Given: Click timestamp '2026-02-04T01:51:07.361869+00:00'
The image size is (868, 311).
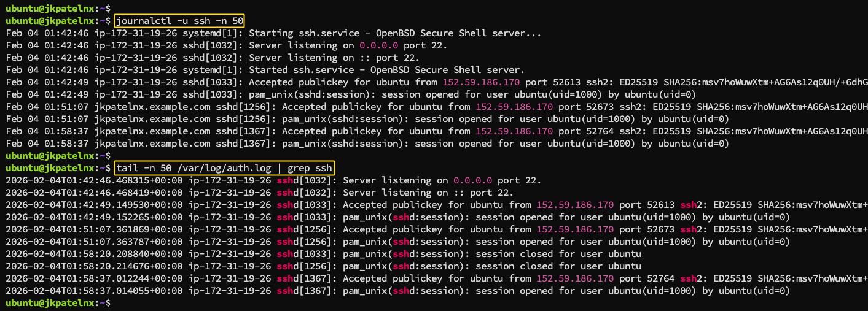Looking at the screenshot, I should pos(94,229).
